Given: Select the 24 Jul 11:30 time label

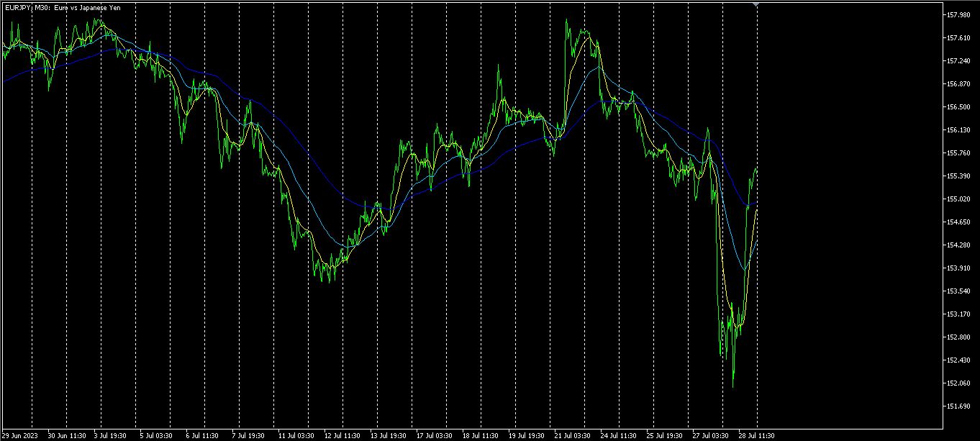Looking at the screenshot, I should tap(619, 435).
